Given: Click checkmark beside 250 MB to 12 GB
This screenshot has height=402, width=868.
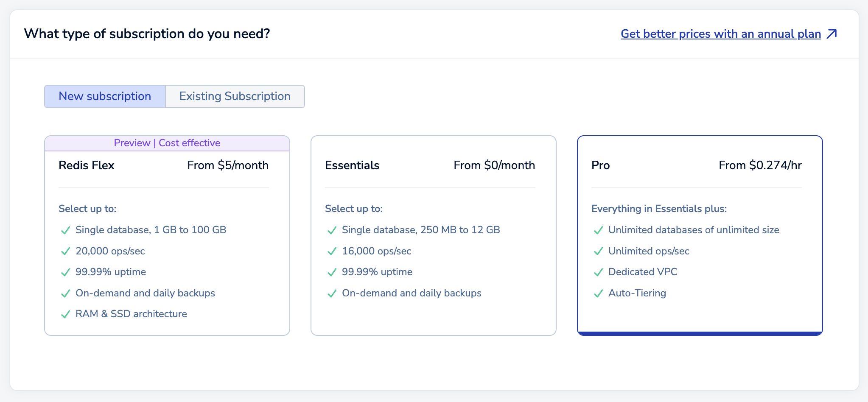Looking at the screenshot, I should [x=332, y=230].
